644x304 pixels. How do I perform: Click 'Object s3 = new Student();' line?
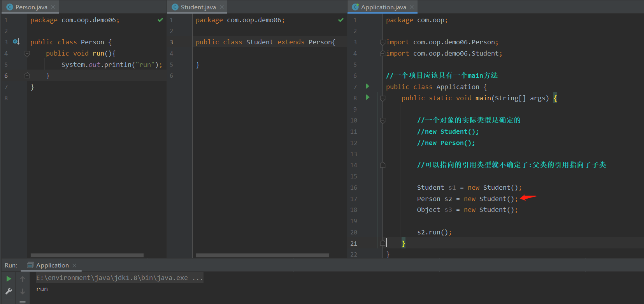click(x=467, y=210)
